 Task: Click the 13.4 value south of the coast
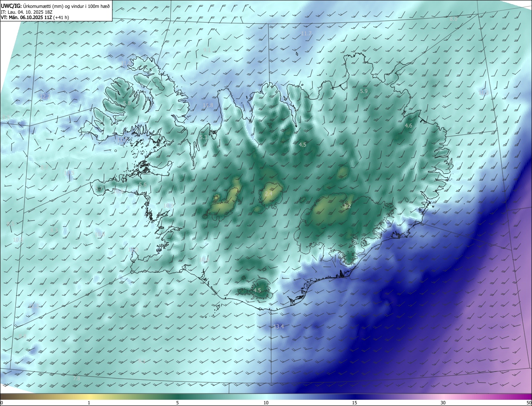[x=279, y=327]
